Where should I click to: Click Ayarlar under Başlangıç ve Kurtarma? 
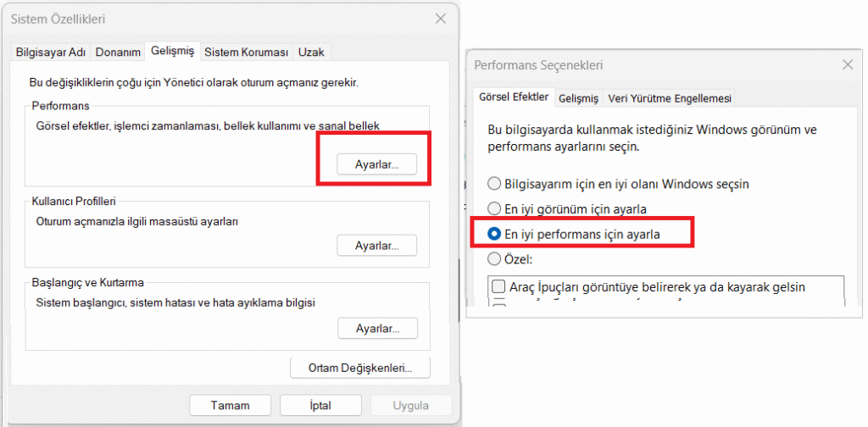377,329
